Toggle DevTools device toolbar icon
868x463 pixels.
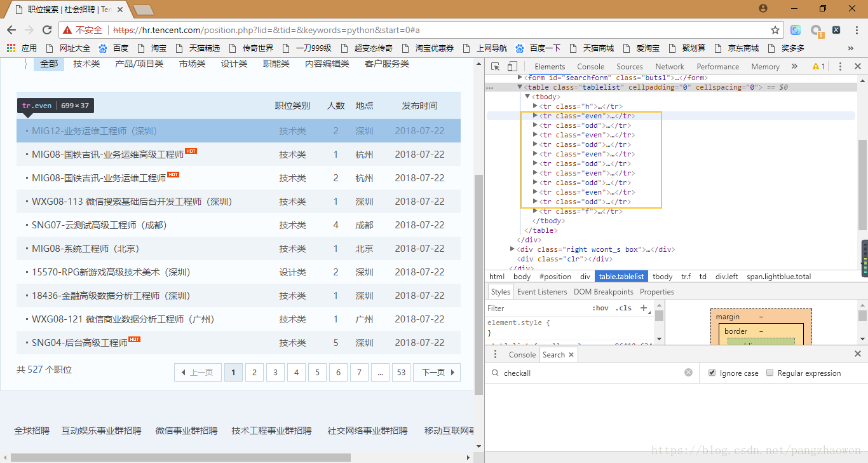pos(512,66)
